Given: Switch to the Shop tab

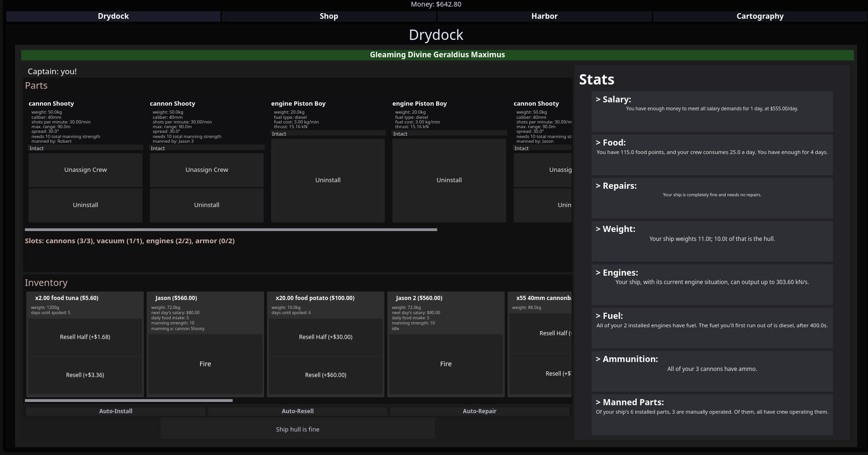Looking at the screenshot, I should point(328,16).
